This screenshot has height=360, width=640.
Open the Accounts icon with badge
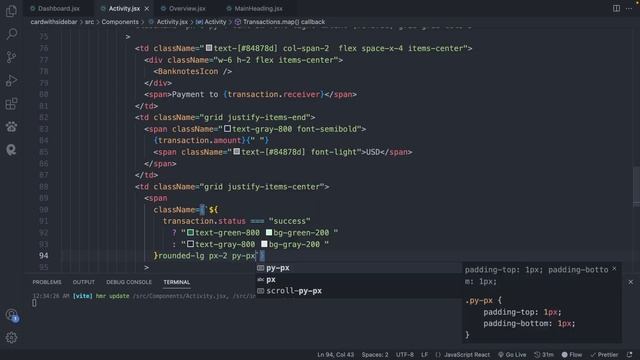click(x=11, y=315)
